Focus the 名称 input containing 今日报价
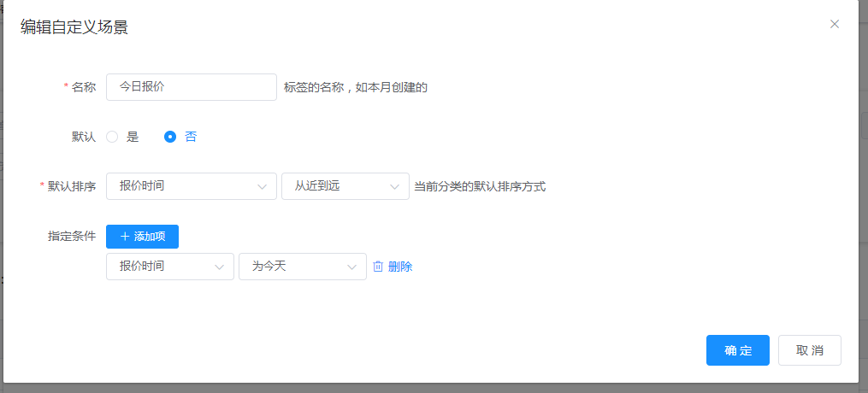The height and width of the screenshot is (393, 868). click(191, 87)
